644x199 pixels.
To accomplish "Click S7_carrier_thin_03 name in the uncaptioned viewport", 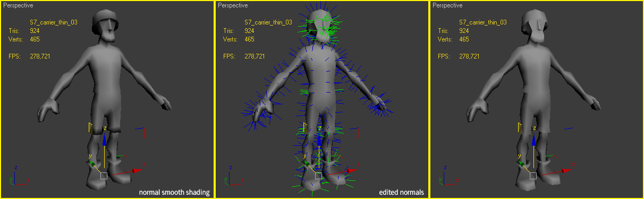I will coord(483,22).
